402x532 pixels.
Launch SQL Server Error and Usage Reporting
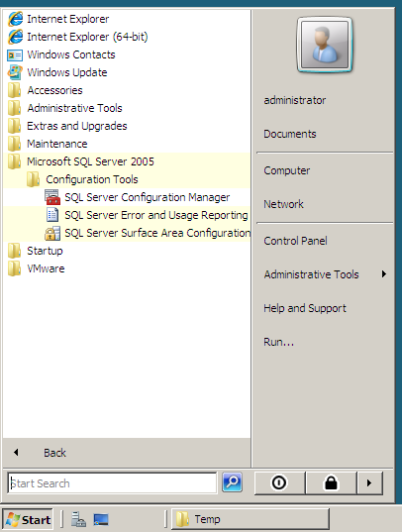[x=127, y=215]
